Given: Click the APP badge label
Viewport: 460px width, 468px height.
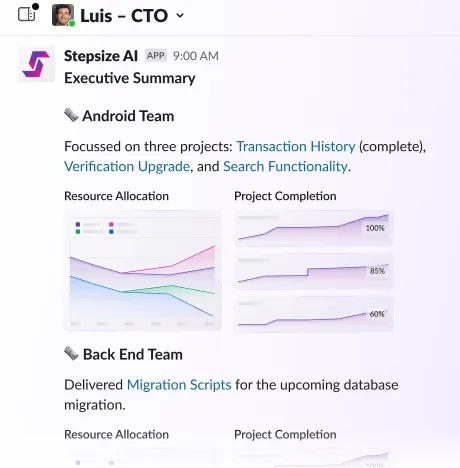Looking at the screenshot, I should click(156, 56).
